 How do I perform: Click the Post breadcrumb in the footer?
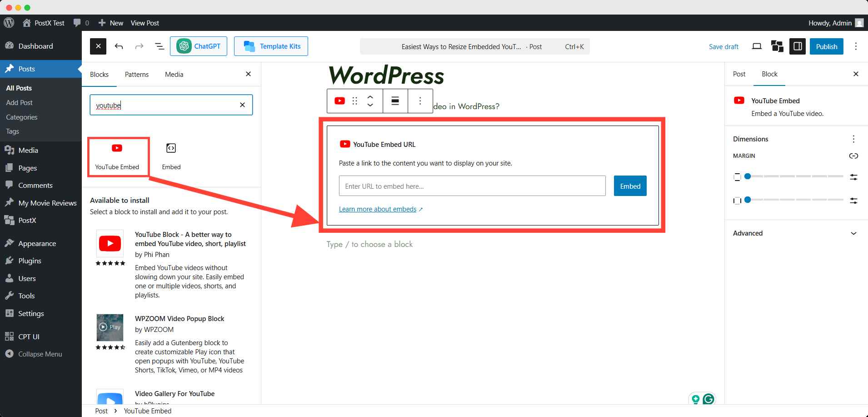click(101, 411)
